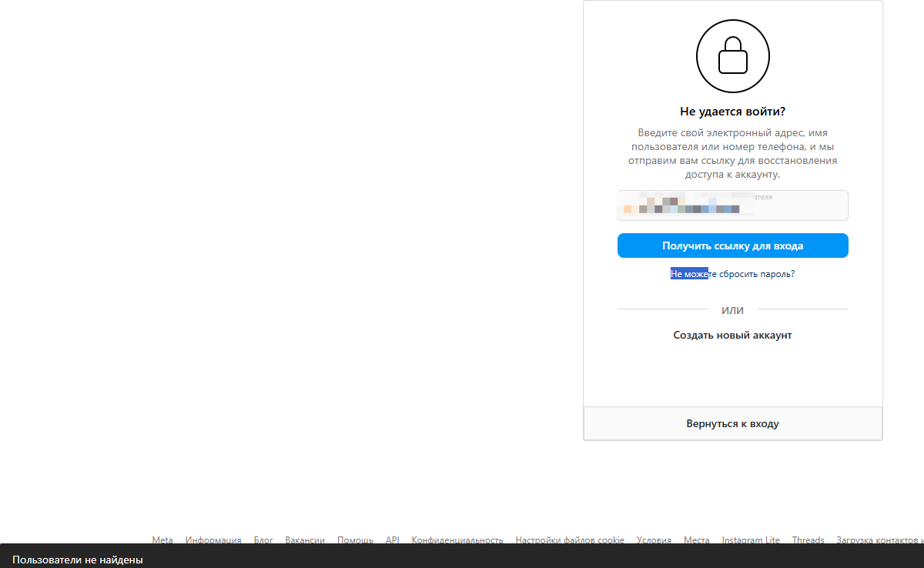Open the "Информация" footer link

click(x=213, y=540)
